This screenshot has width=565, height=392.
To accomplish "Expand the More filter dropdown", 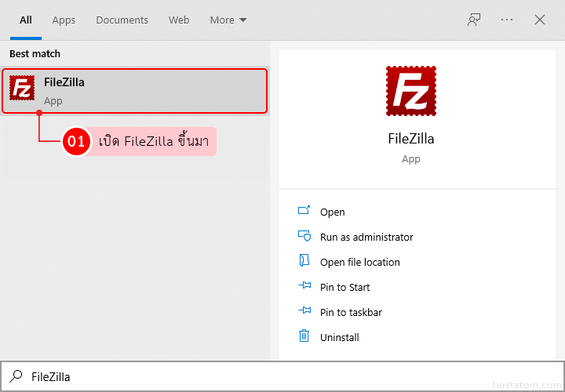I will coord(228,20).
